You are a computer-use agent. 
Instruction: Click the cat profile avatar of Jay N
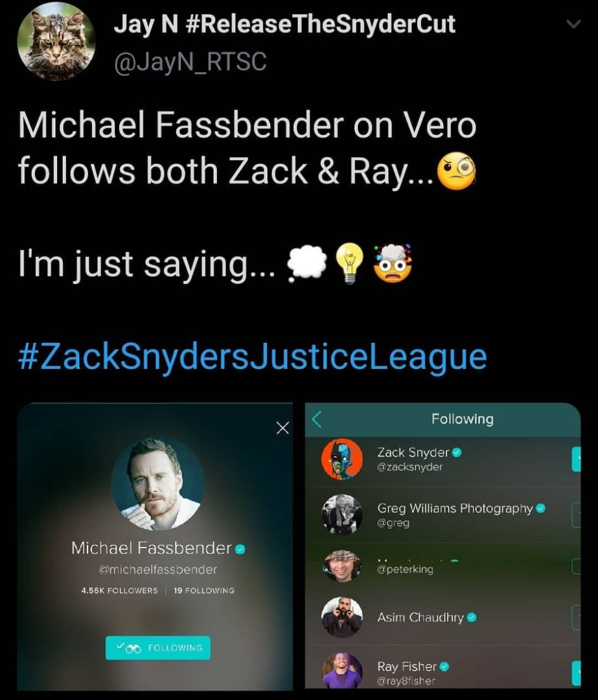point(56,42)
